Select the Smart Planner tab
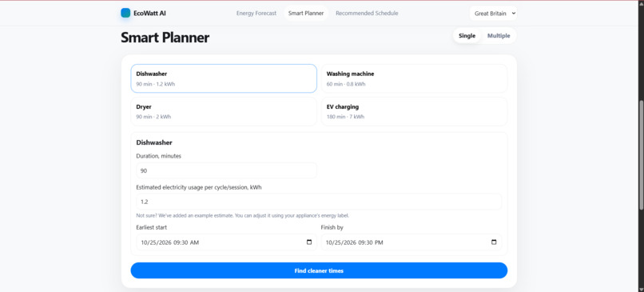644x292 pixels. pos(306,13)
